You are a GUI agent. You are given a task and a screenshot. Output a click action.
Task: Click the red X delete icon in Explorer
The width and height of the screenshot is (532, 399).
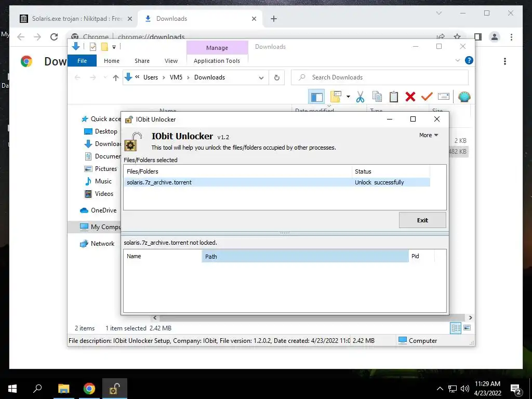pos(410,97)
